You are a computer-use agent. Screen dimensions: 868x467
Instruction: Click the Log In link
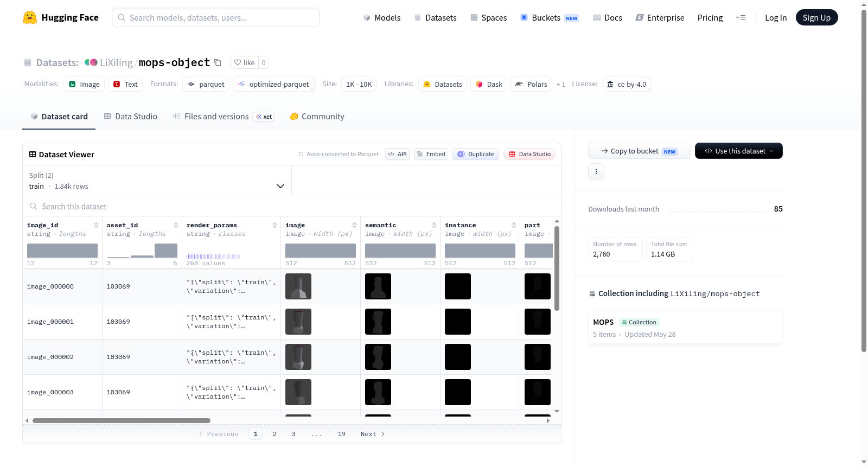click(x=776, y=17)
